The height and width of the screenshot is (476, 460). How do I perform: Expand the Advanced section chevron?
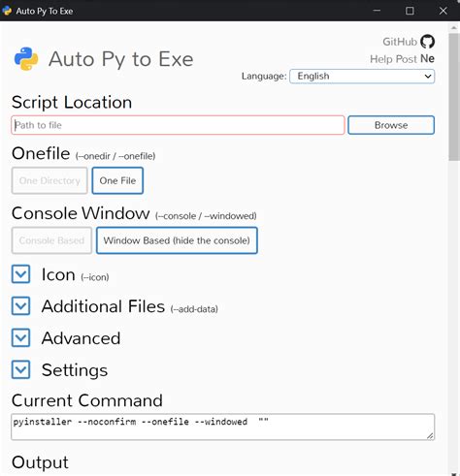[x=21, y=337]
